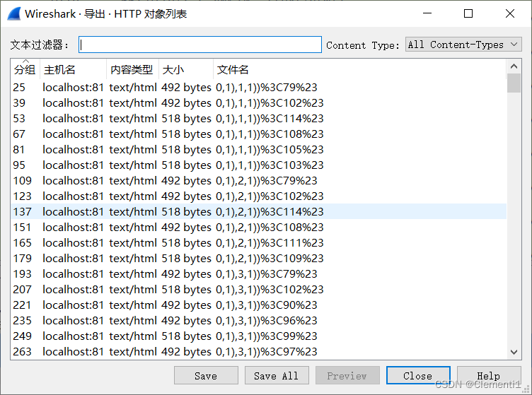The height and width of the screenshot is (395, 532).
Task: Maximize the Wireshark export window
Action: 468,13
